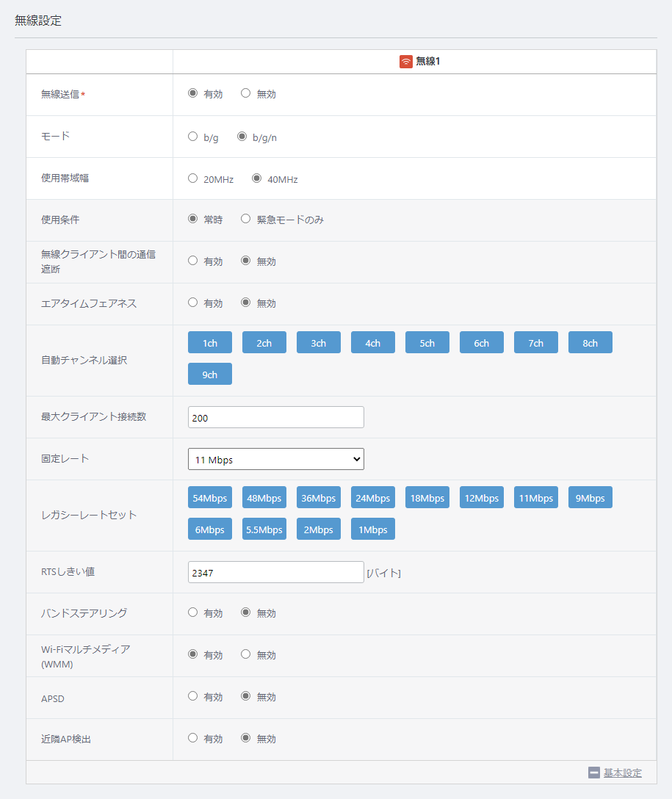Image resolution: width=672 pixels, height=799 pixels.
Task: Toggle the 11Mbps legacy rate
Action: coord(536,497)
